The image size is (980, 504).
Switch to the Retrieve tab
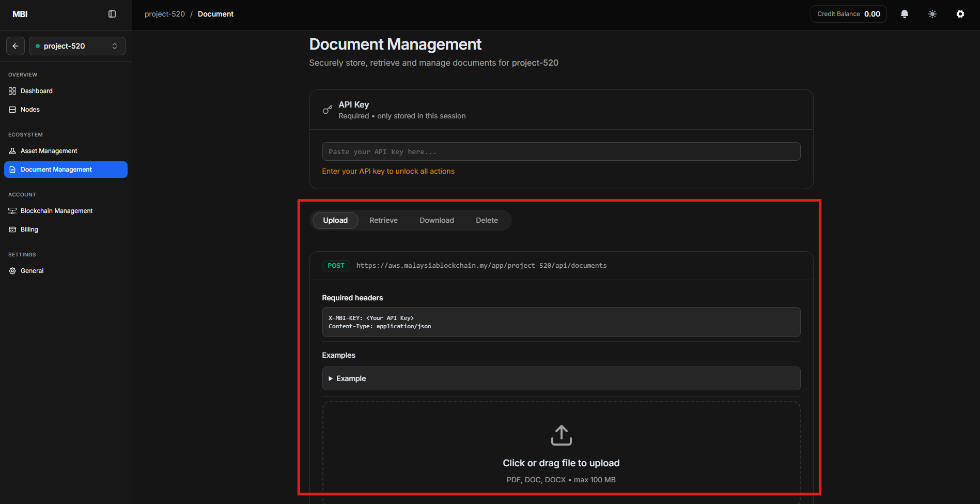[383, 220]
